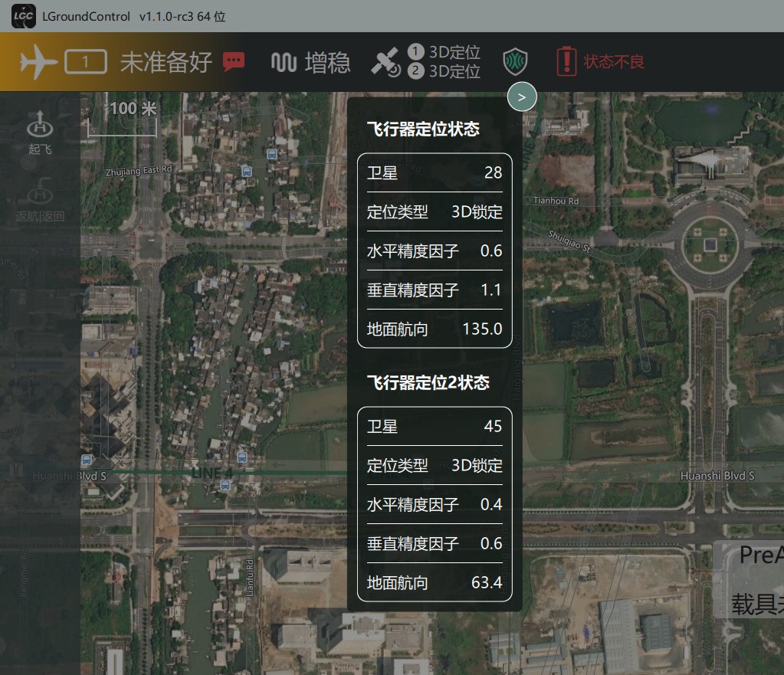This screenshot has width=784, height=675.
Task: Click the Tianhou Rd map label
Action: tap(556, 201)
